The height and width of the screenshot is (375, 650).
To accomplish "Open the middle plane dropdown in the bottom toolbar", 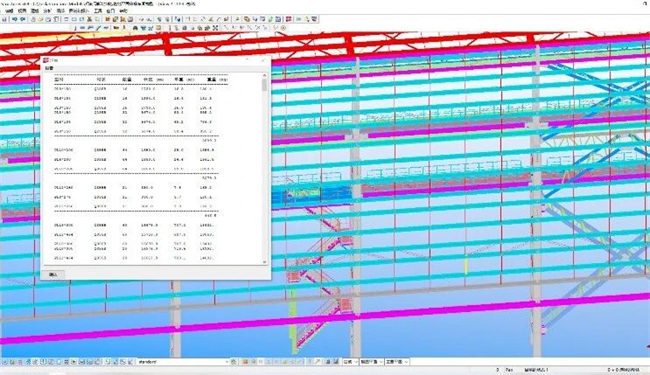I will 371,362.
